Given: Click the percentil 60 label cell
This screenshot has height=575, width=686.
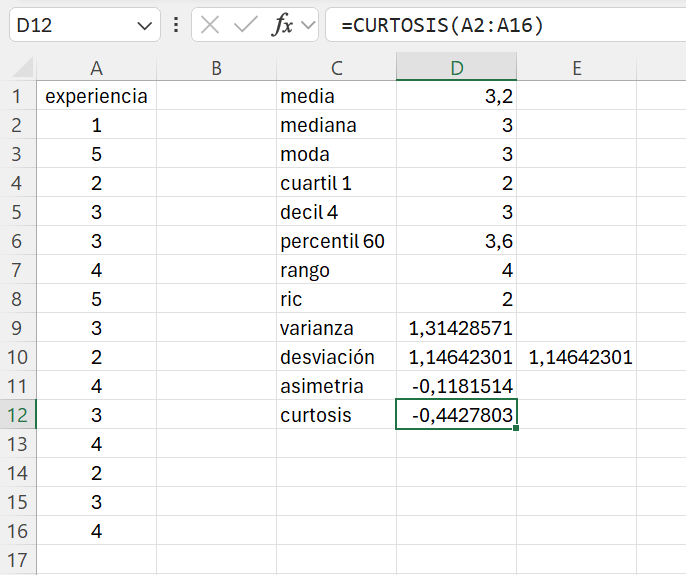Looking at the screenshot, I should 336,242.
